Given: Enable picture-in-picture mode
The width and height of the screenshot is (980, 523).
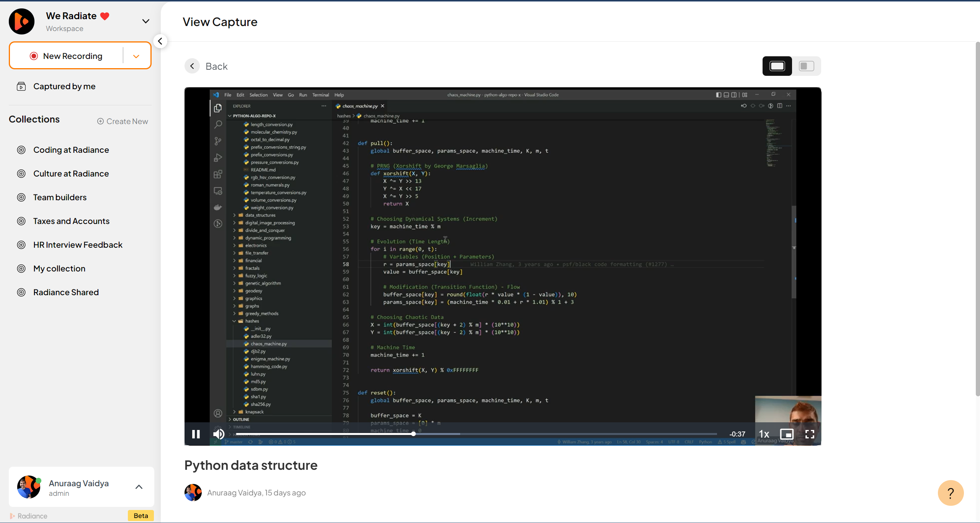Looking at the screenshot, I should pos(787,434).
